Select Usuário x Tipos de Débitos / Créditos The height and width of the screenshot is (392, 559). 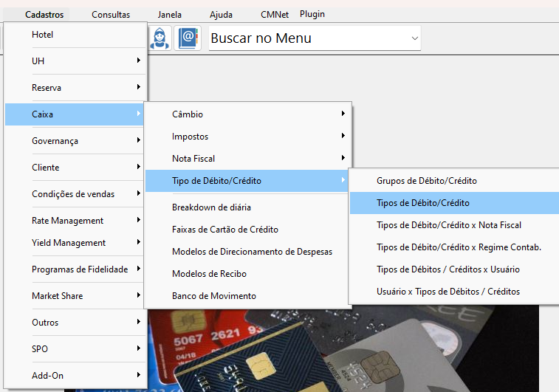pos(455,292)
